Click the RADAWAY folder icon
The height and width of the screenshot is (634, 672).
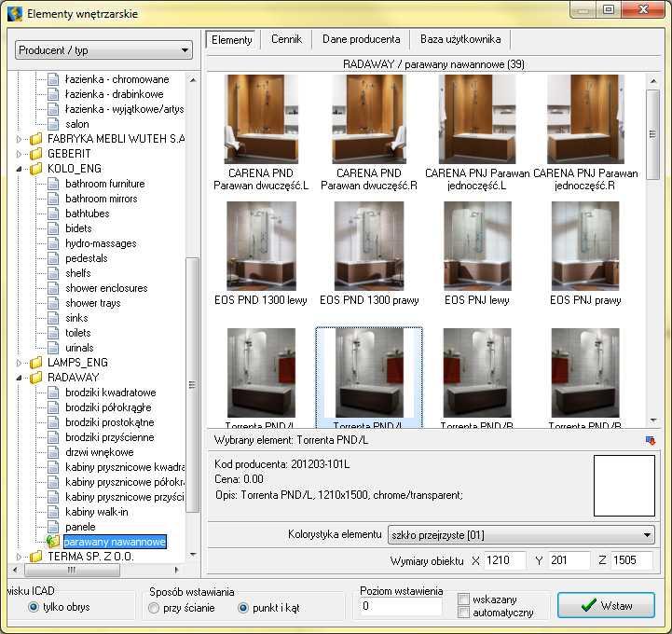coord(36,378)
